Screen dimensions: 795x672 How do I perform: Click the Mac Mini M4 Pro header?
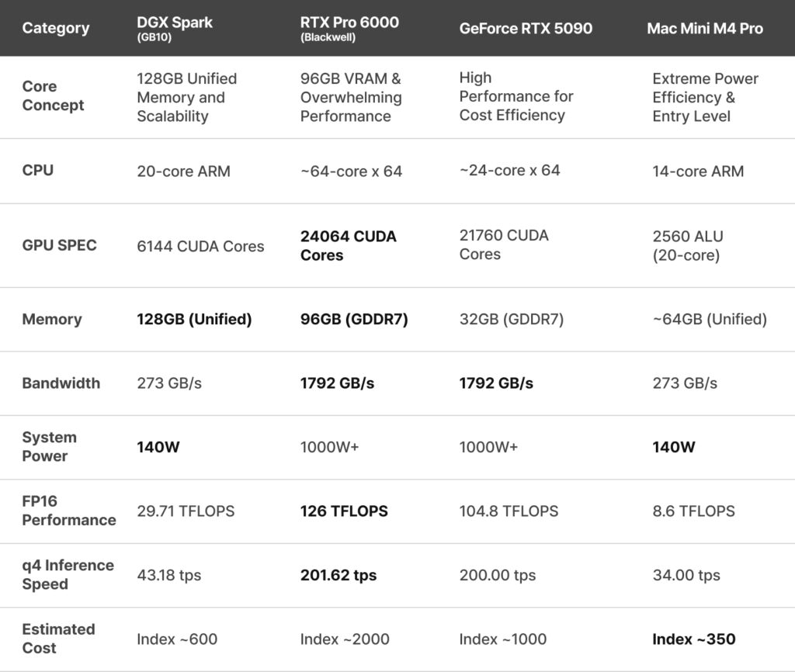(705, 29)
